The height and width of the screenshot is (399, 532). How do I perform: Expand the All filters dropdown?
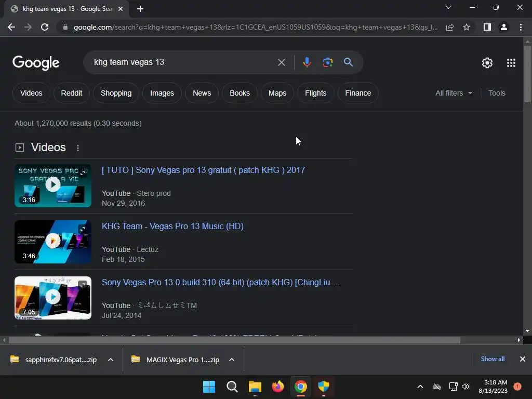454,93
